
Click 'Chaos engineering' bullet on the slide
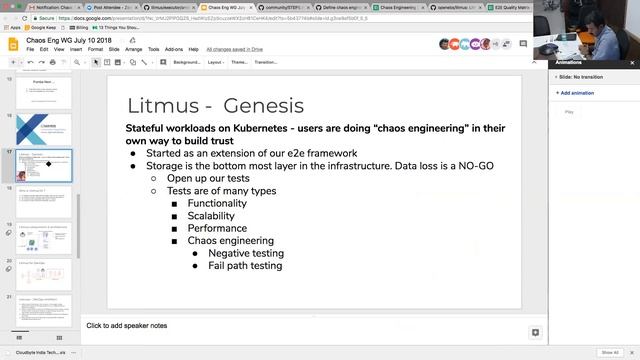pyautogui.click(x=231, y=241)
